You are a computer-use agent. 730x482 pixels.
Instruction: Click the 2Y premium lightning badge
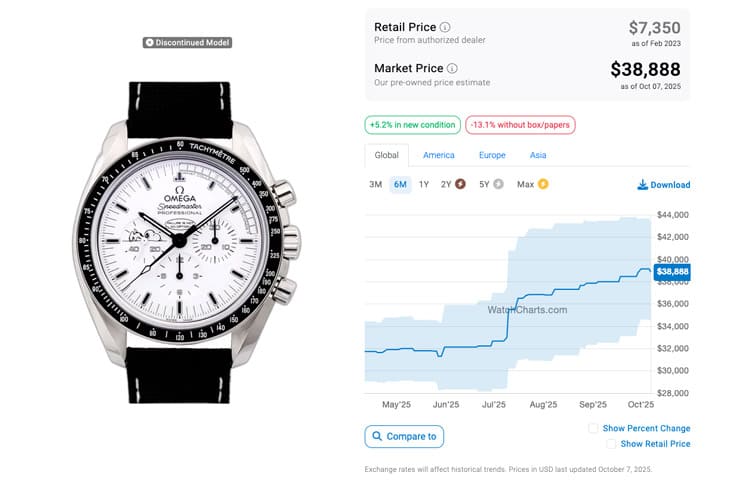coord(460,184)
